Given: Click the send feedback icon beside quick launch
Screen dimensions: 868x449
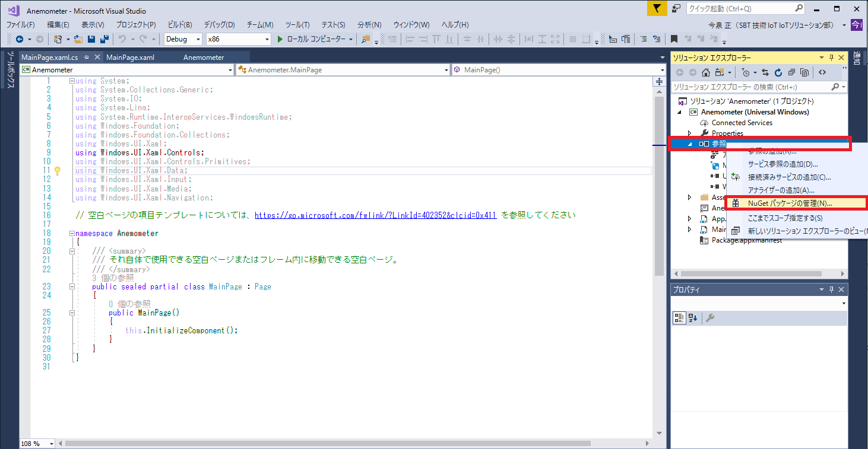Looking at the screenshot, I should point(676,8).
